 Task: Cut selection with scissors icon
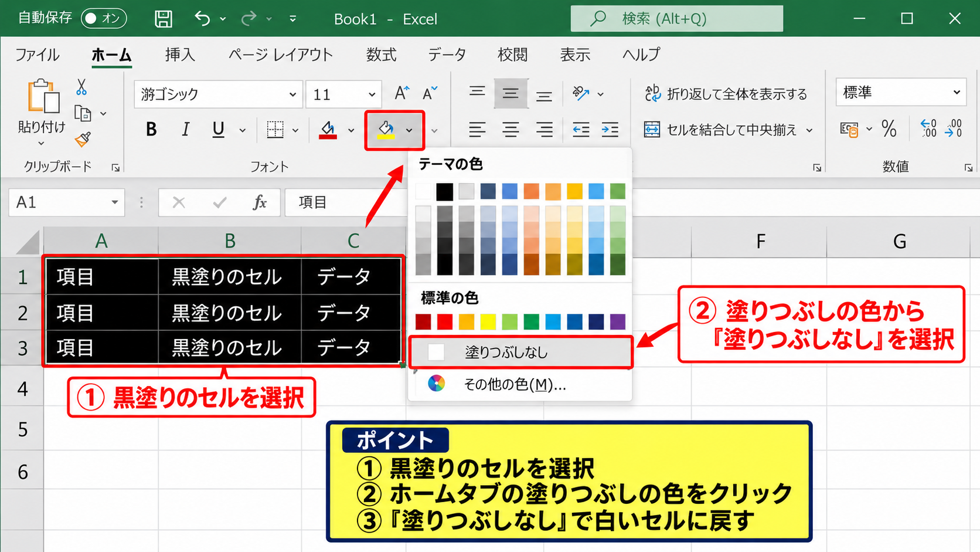(81, 87)
